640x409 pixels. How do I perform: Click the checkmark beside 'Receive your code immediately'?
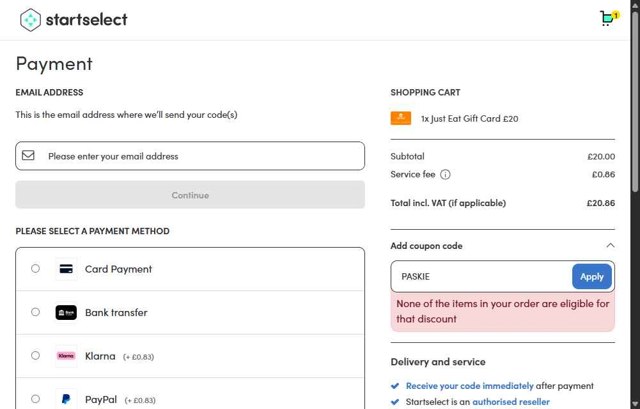tap(395, 386)
